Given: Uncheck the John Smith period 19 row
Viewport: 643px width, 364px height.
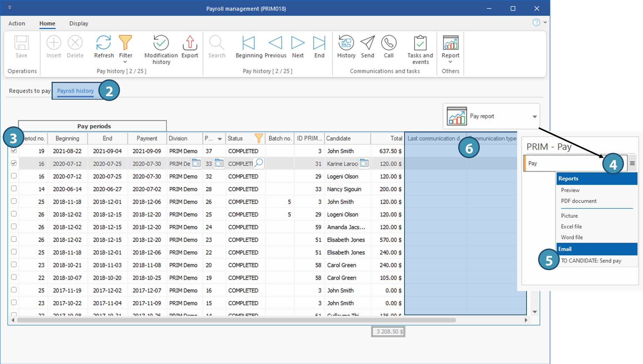Looking at the screenshot, I should tap(14, 151).
